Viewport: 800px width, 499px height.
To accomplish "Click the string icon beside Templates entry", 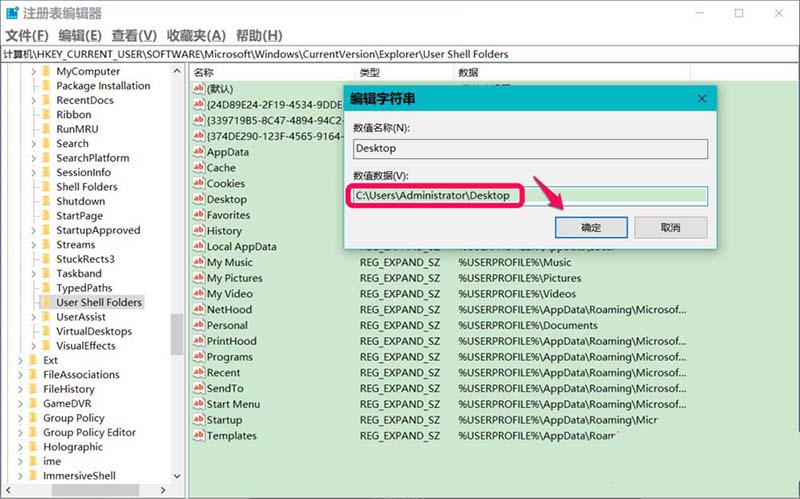I will (x=198, y=436).
